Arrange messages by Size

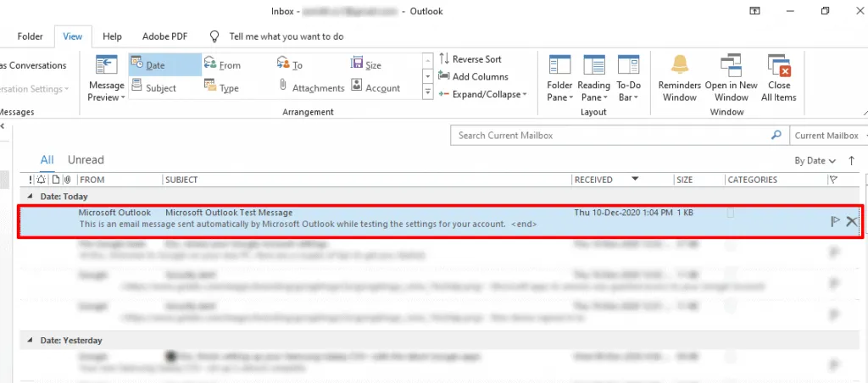point(366,64)
